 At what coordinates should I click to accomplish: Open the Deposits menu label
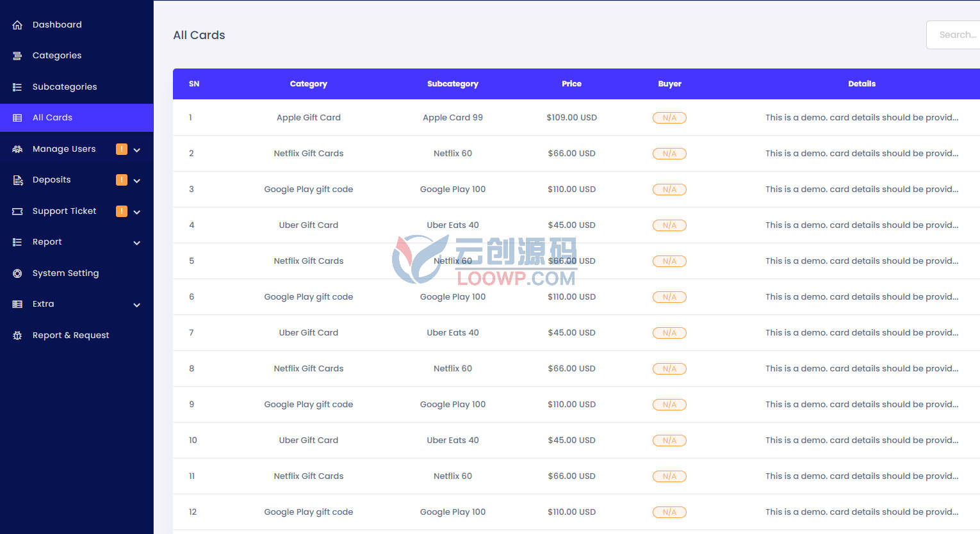[52, 180]
